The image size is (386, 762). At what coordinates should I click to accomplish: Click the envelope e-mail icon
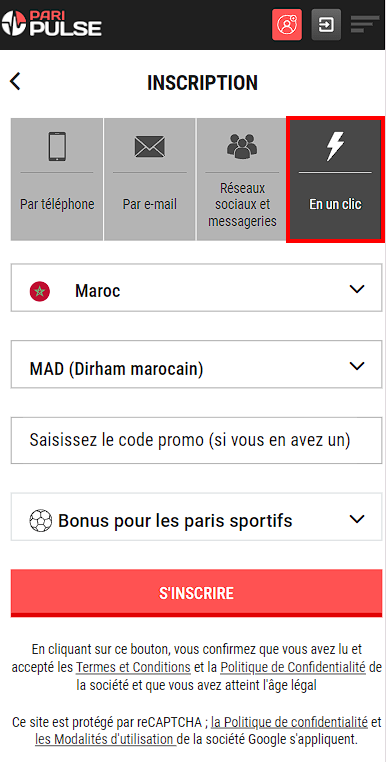[x=150, y=146]
